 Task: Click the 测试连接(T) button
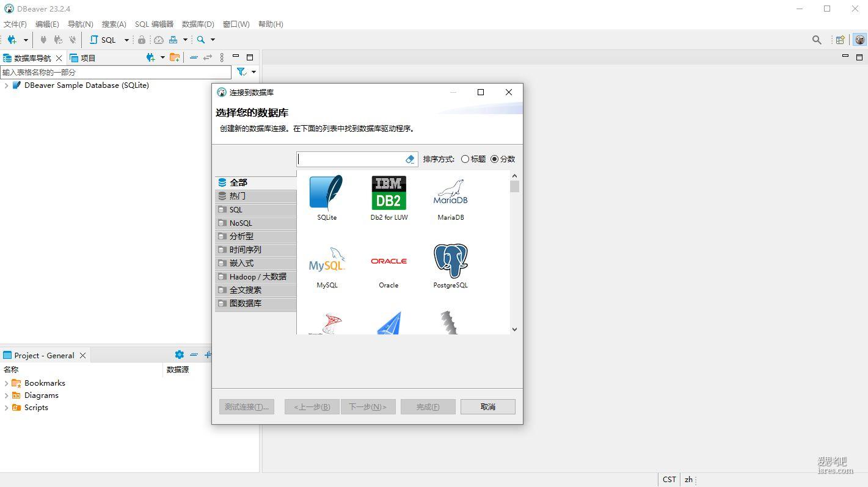pos(247,407)
